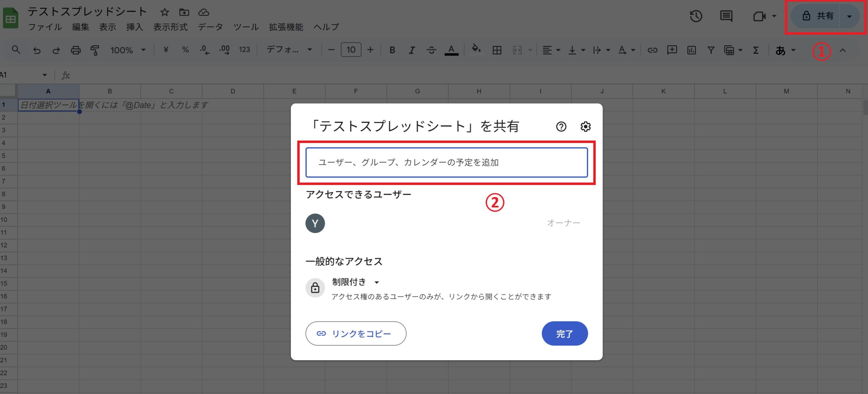The height and width of the screenshot is (394, 868).
Task: Click the 完了 button
Action: (x=565, y=333)
